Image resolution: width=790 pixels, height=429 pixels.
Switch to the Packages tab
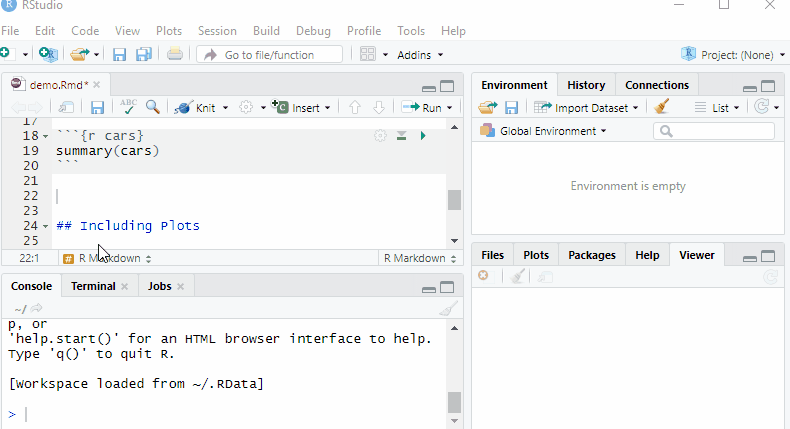591,255
